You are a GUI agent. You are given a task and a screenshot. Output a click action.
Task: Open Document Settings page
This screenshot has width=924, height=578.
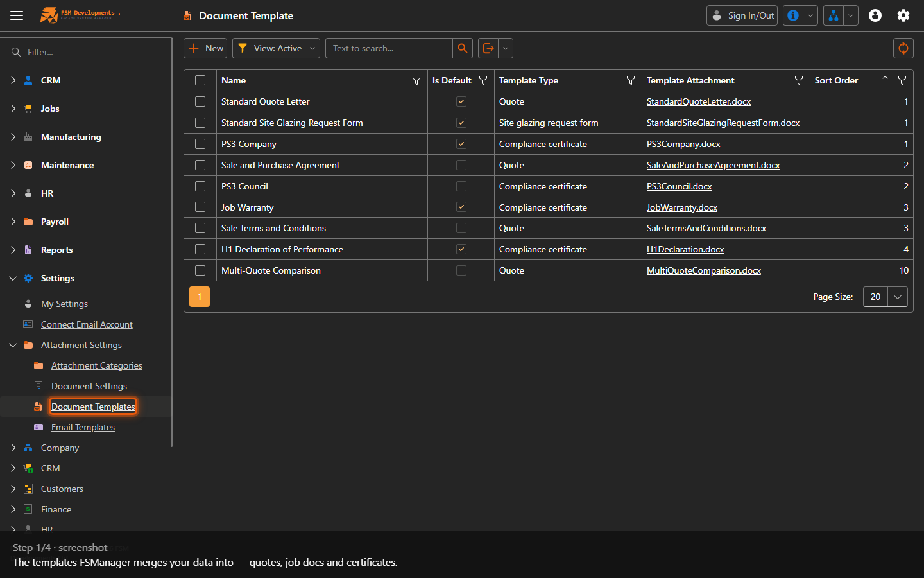pyautogui.click(x=89, y=386)
